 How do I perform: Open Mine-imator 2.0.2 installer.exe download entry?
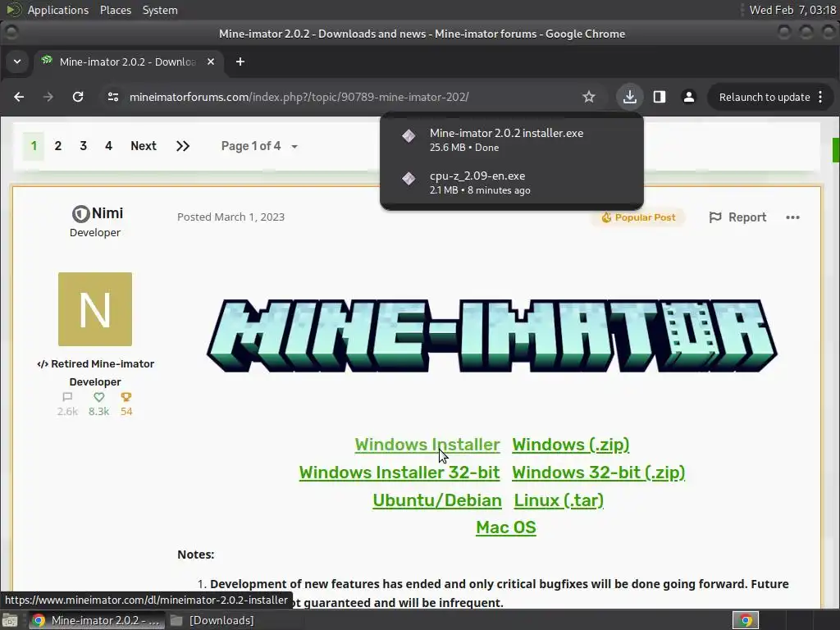[x=512, y=139]
